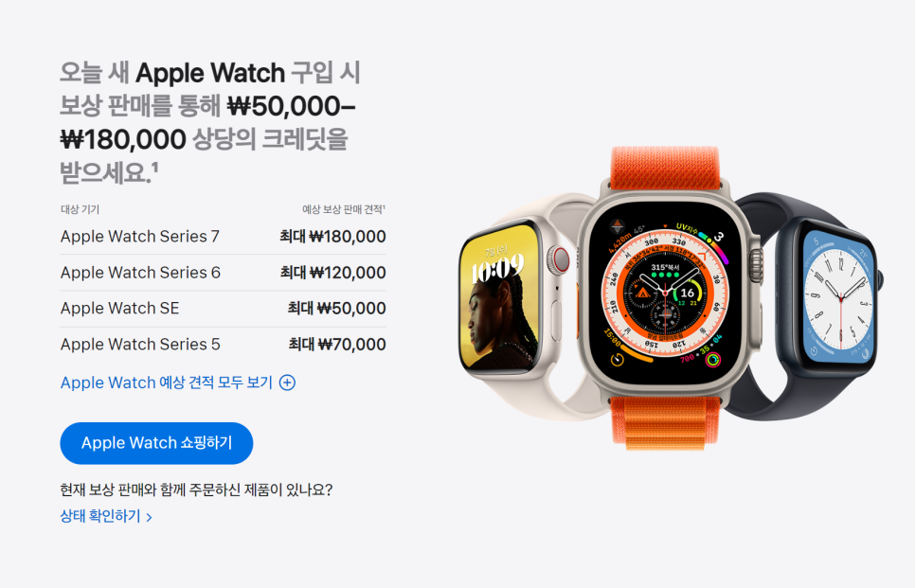Select the Apple Watch SE row
The image size is (915, 588).
tap(223, 308)
